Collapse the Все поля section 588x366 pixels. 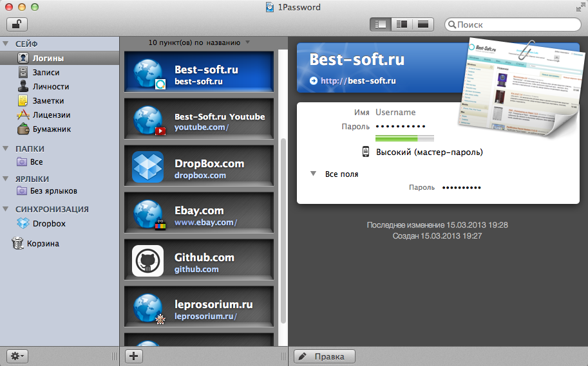[314, 174]
